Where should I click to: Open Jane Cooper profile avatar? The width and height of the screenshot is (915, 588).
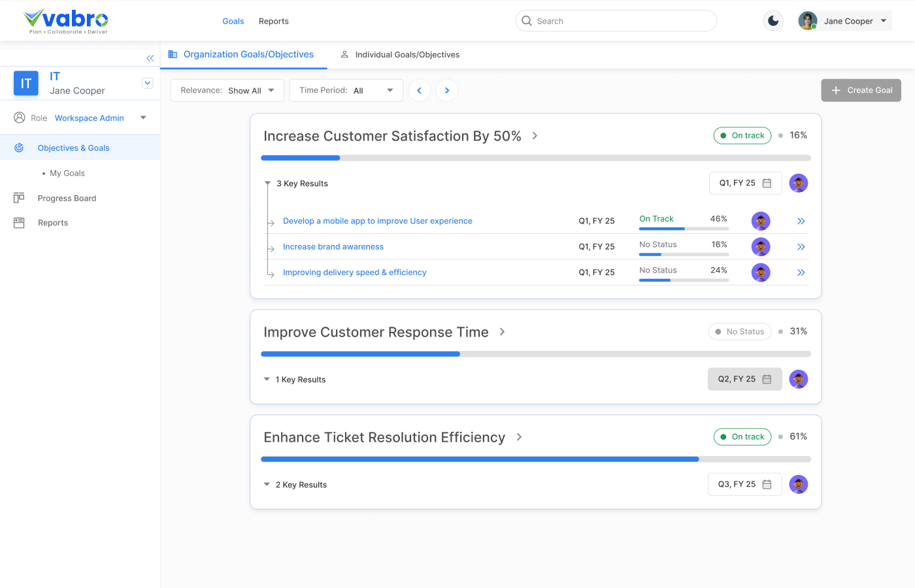point(808,21)
